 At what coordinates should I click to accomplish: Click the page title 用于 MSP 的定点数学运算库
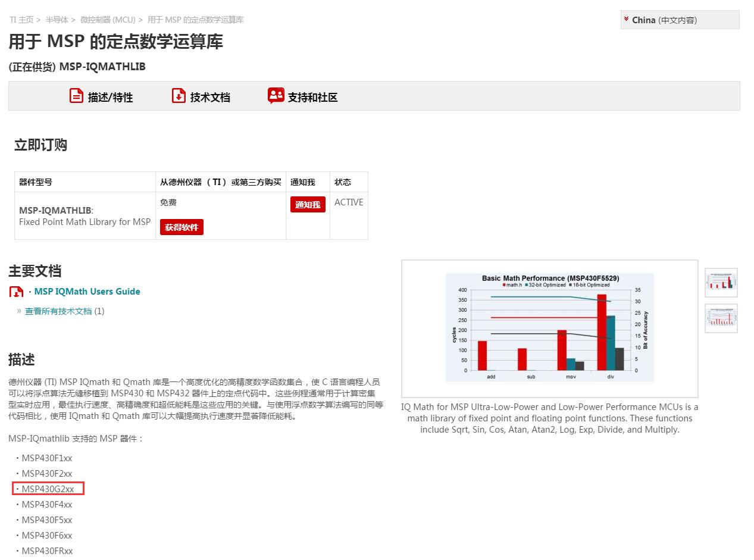[x=116, y=42]
